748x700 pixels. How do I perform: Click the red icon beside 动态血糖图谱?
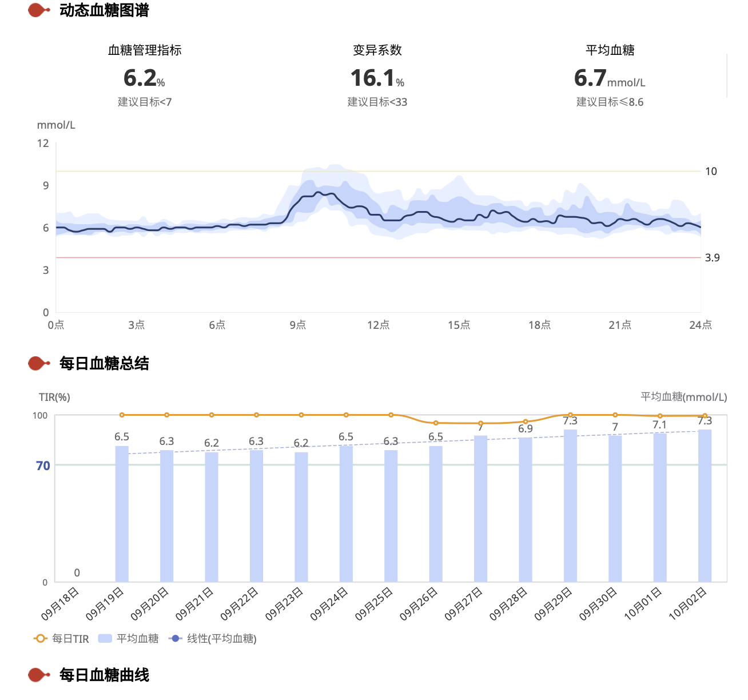(39, 10)
